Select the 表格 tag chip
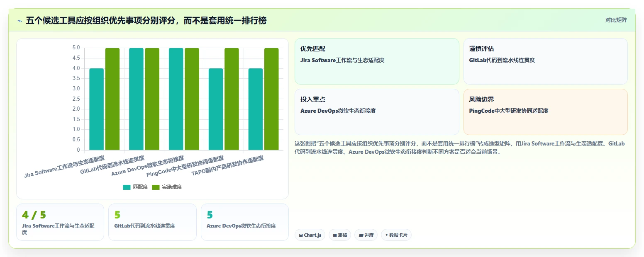The width and height of the screenshot is (644, 257). click(340, 235)
